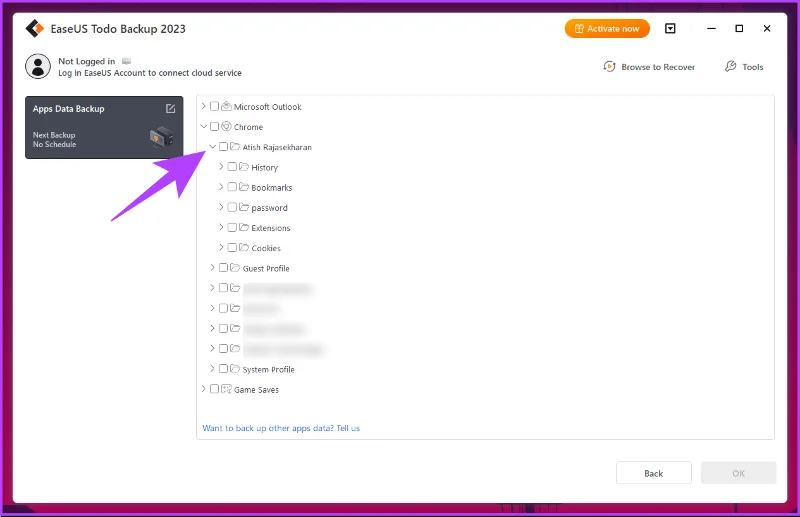
Task: Click the folder icon next to Extensions
Action: (244, 227)
